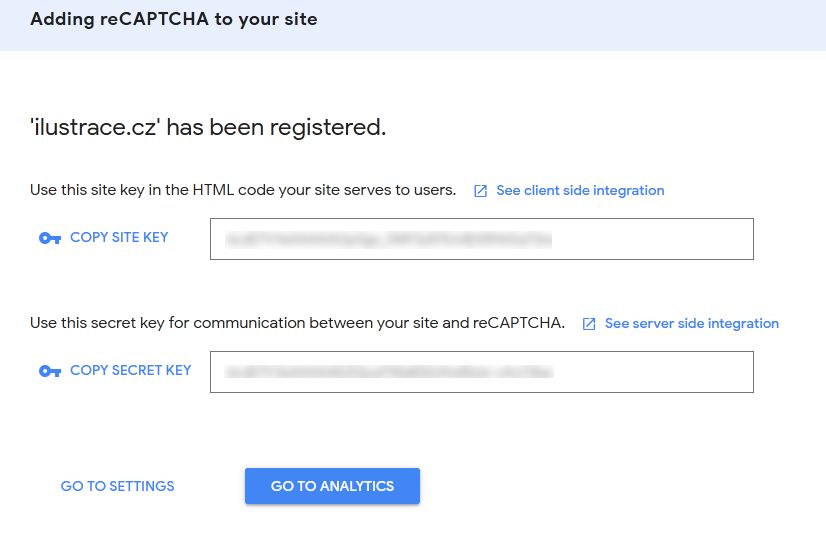826x534 pixels.
Task: Click the word 'reCAPTCHA' in the secret key instruction
Action: tap(518, 323)
